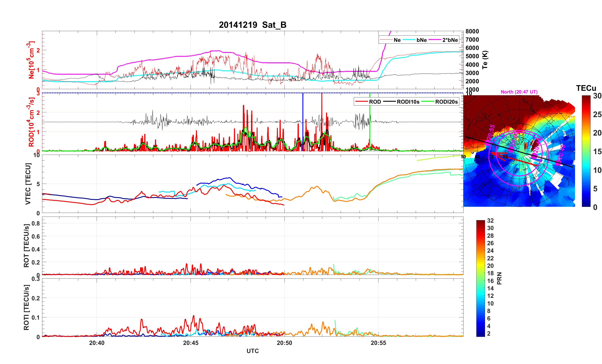Click the UTC x-axis label
Screen dimensions: 602x364
pyautogui.click(x=252, y=351)
